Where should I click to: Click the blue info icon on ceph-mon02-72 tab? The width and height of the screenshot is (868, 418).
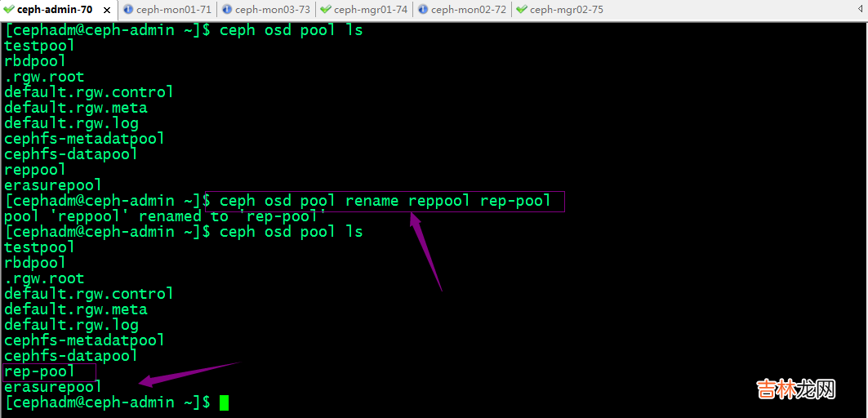pos(422,10)
